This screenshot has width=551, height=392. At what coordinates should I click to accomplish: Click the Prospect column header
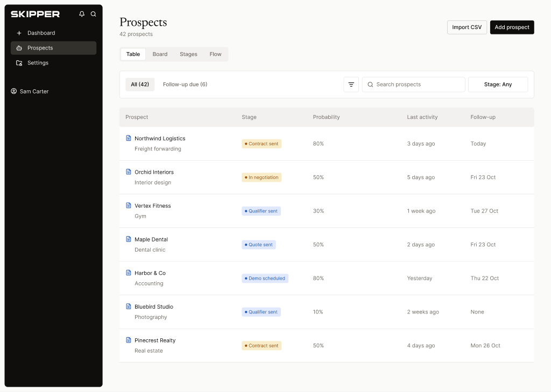click(137, 117)
